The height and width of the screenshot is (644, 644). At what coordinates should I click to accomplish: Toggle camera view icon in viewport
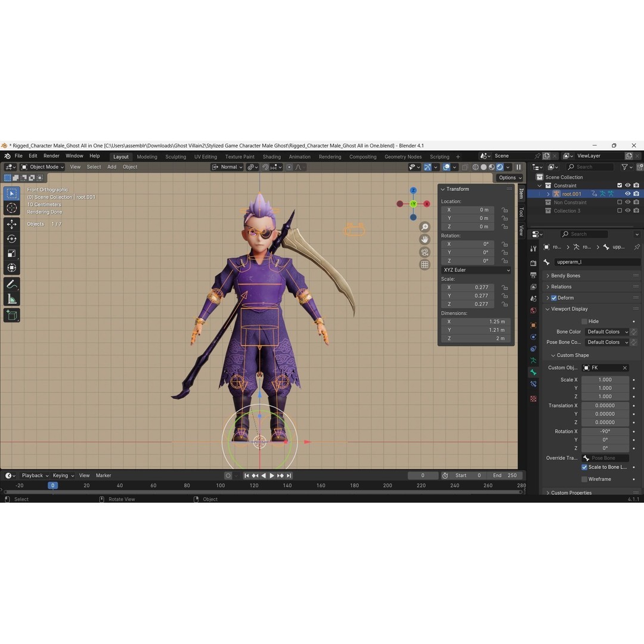click(x=425, y=252)
